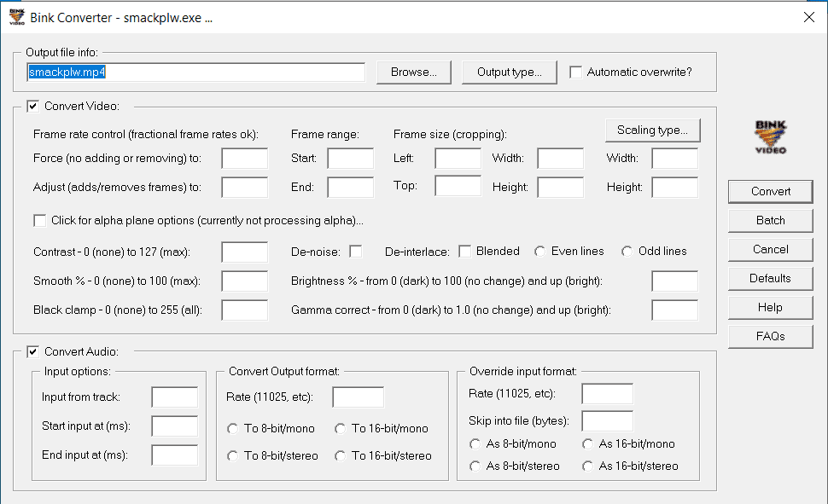This screenshot has width=828, height=504.
Task: Click the Contrast value field
Action: [x=244, y=252]
